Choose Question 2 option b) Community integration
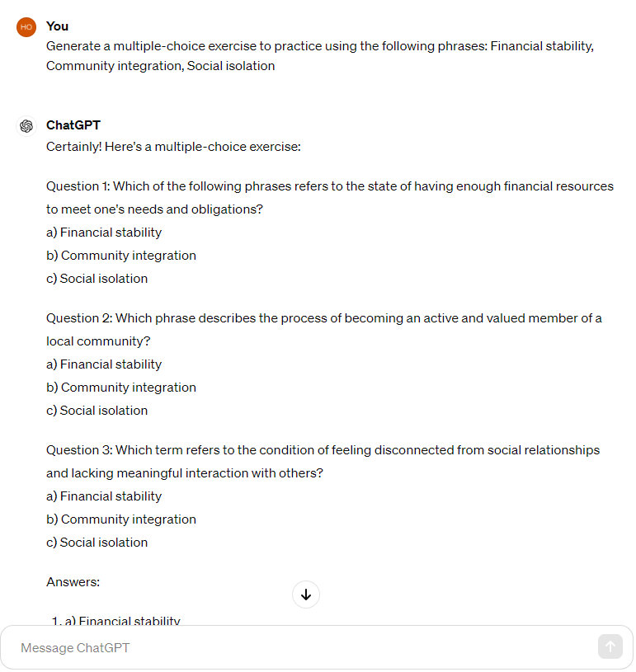 click(x=121, y=388)
